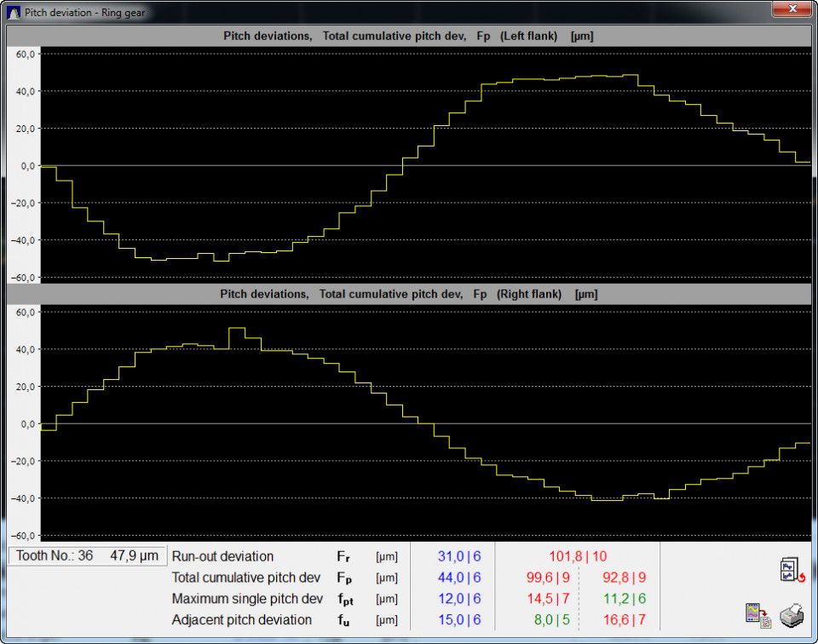Click the Maximum single pitch dev label
Viewport: 818px width, 644px height.
(x=247, y=599)
